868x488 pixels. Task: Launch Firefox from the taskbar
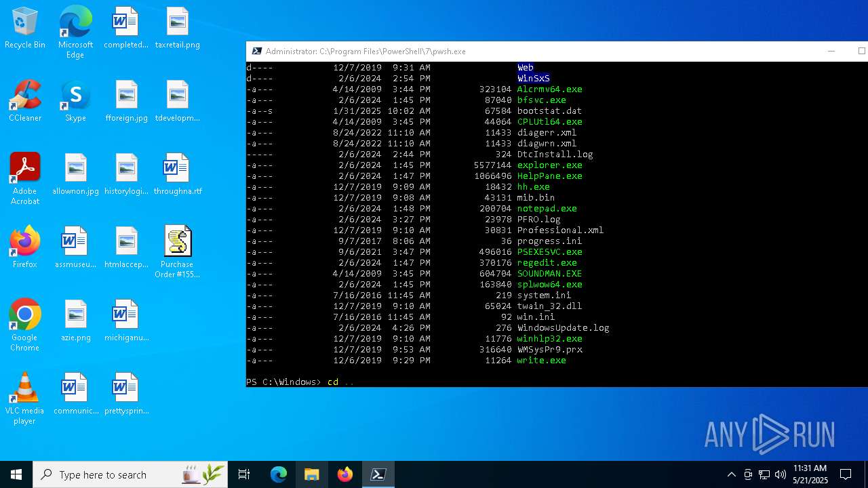click(x=345, y=474)
